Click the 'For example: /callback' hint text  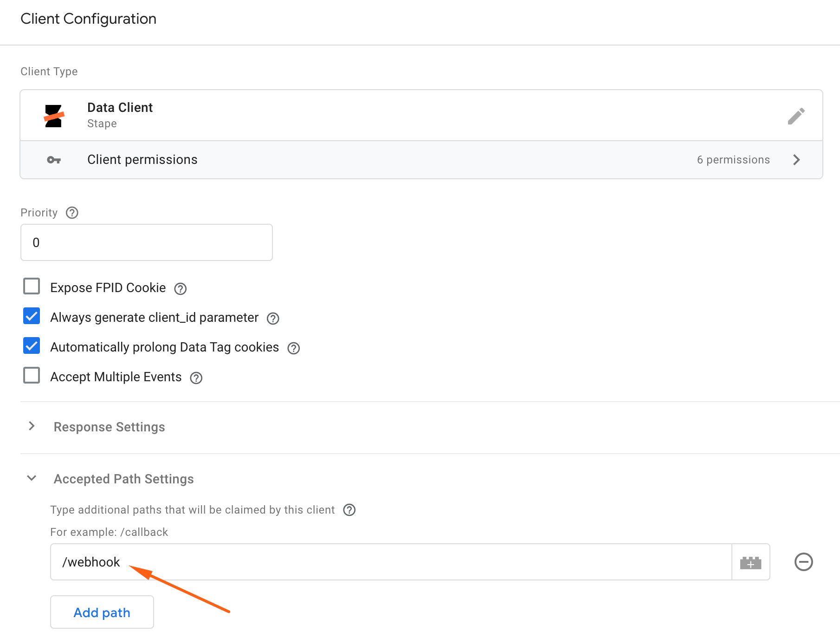[109, 532]
